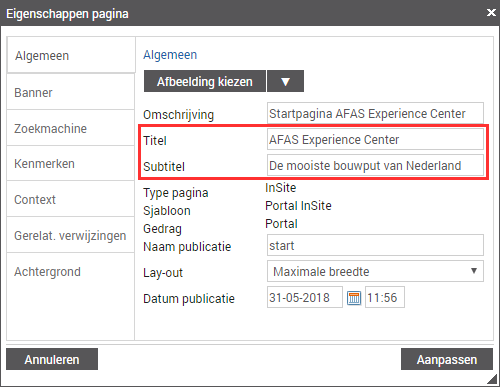Focus the Naam publicatie field
Screen dimensions: 500x387
point(375,245)
